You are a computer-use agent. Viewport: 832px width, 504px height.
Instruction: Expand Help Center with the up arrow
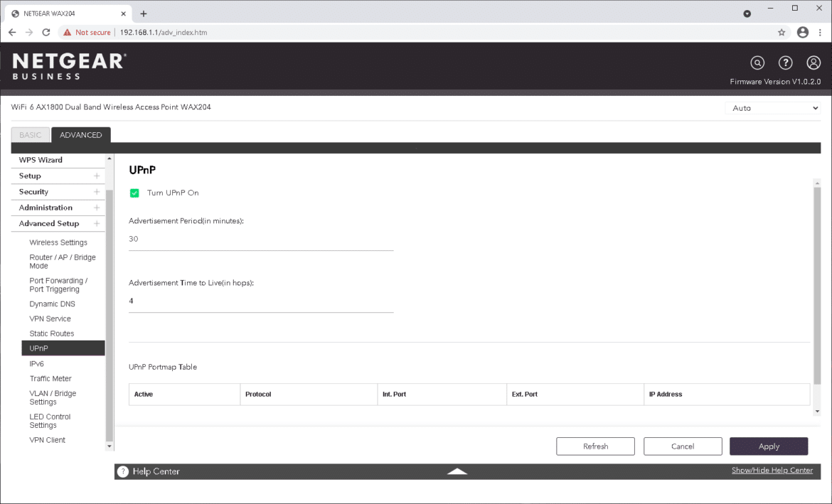457,471
